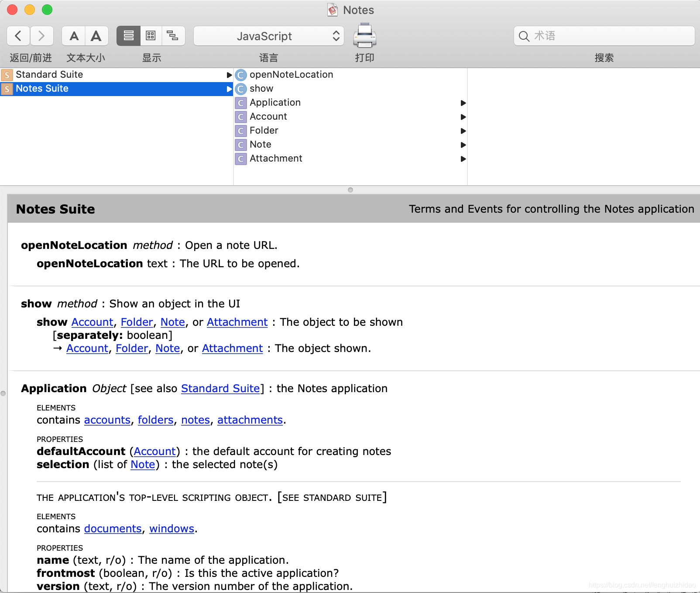Click the Folder class icon
This screenshot has height=593, width=700.
click(x=241, y=131)
